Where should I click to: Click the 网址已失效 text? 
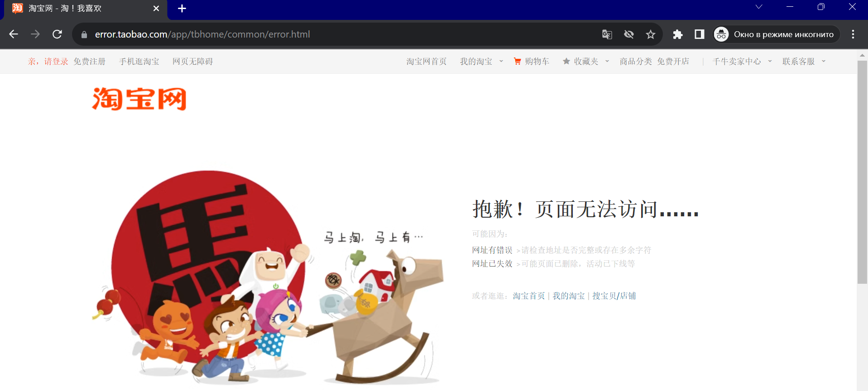(492, 264)
